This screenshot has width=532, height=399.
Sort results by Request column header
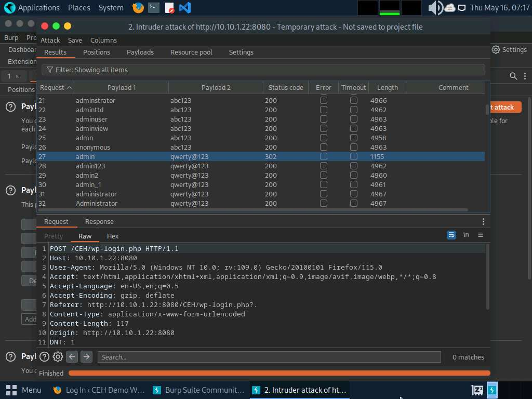(55, 87)
